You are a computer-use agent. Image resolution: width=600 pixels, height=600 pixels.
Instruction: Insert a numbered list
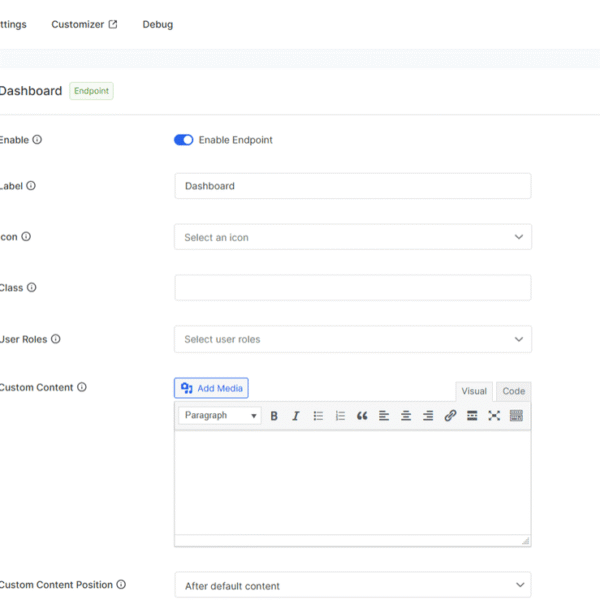(x=340, y=416)
